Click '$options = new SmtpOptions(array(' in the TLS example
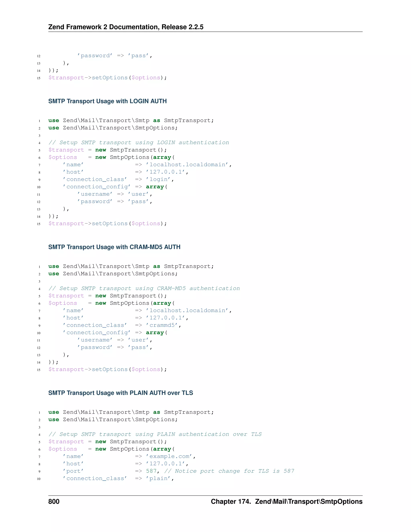 (112, 449)
